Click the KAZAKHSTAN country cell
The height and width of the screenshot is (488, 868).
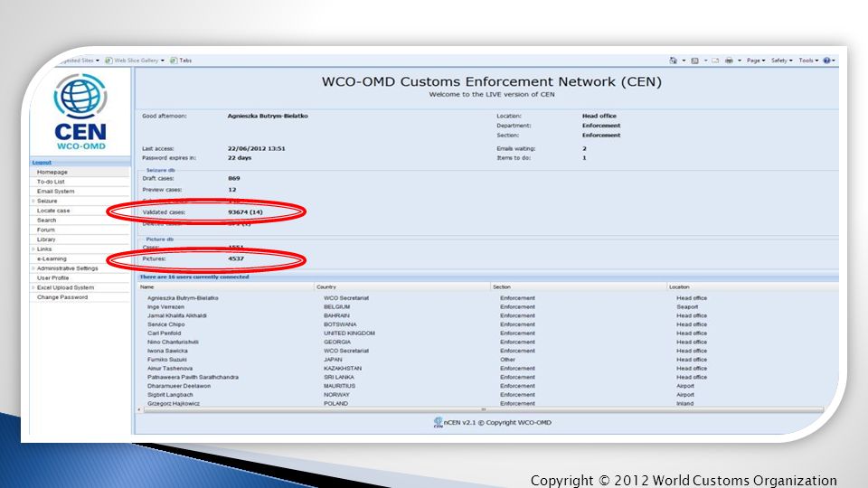(x=343, y=369)
